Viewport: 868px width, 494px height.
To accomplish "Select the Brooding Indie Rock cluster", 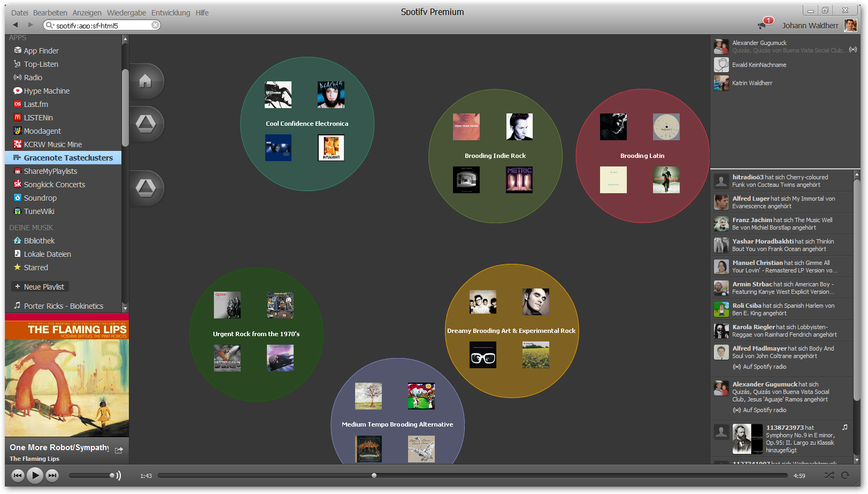I will 495,156.
